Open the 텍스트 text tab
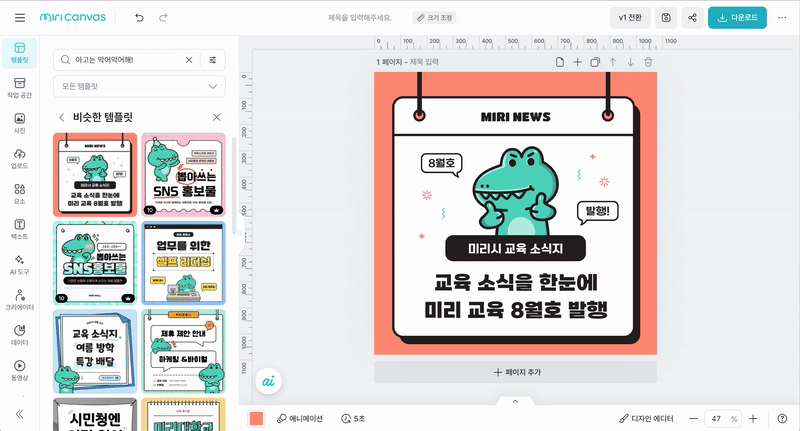Image resolution: width=800 pixels, height=431 pixels. [x=19, y=229]
